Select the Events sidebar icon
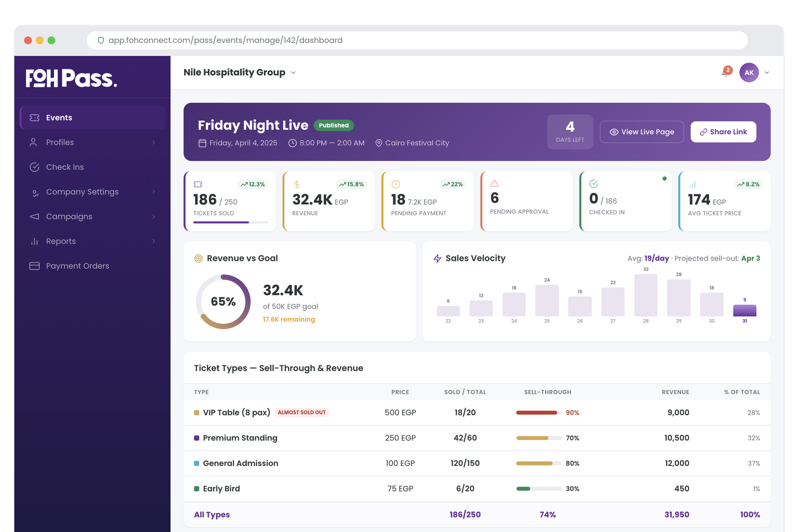This screenshot has width=800, height=532. pyautogui.click(x=34, y=117)
